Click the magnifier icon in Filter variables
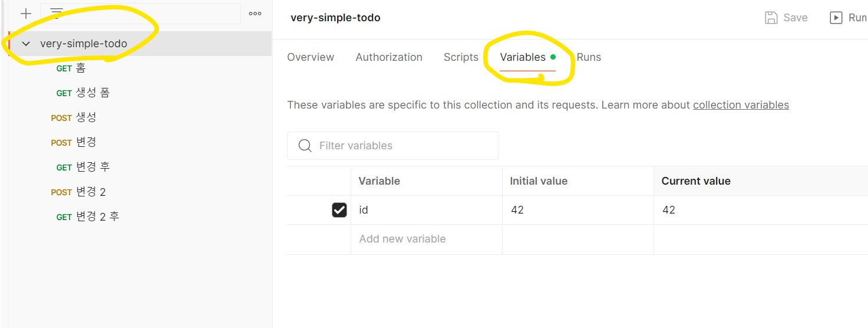The height and width of the screenshot is (328, 868). (x=305, y=146)
